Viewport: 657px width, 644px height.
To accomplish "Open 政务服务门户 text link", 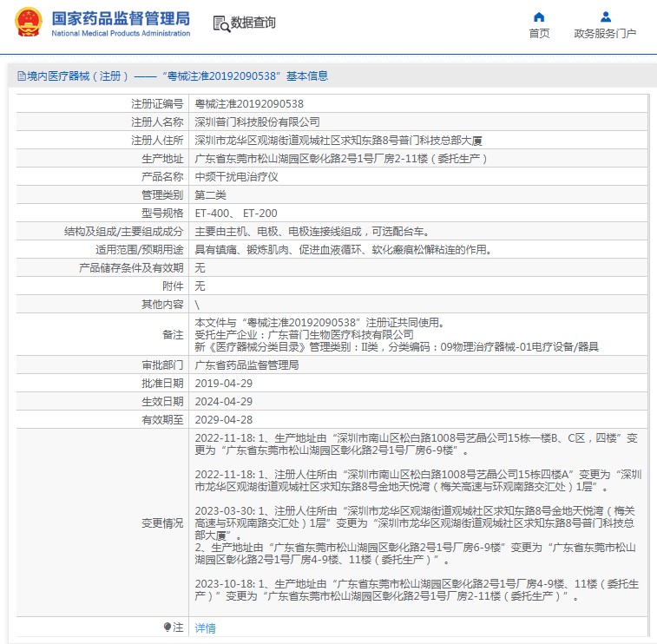I will pos(605,34).
